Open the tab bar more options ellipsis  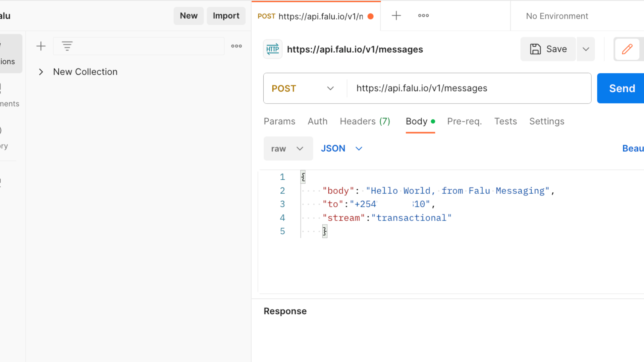(x=423, y=15)
